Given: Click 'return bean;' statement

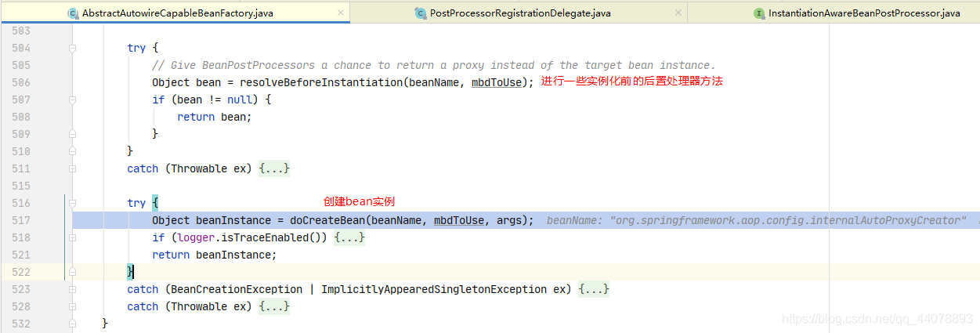Looking at the screenshot, I should click(x=215, y=117).
